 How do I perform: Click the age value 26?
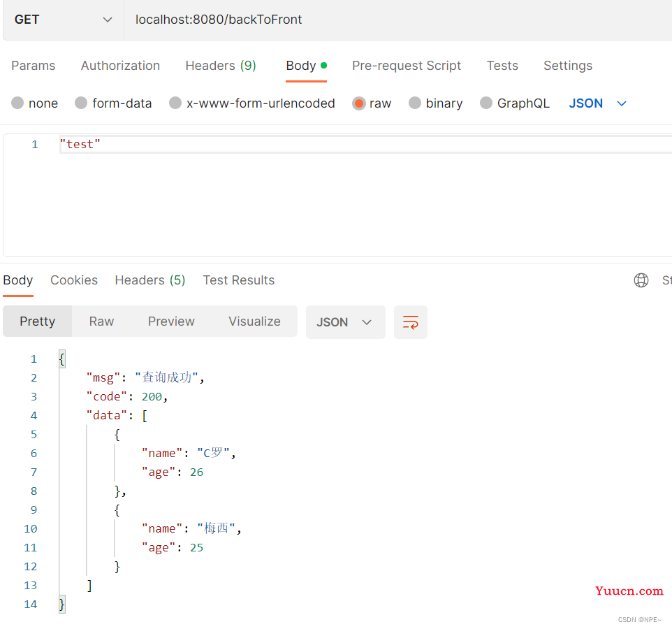(x=197, y=472)
